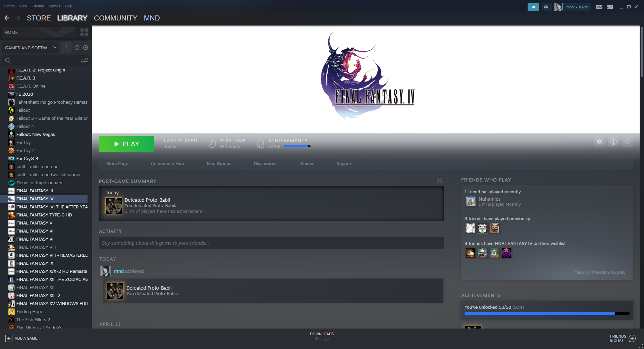This screenshot has height=349, width=644.
Task: Click the HOME library button
Action: (39, 32)
